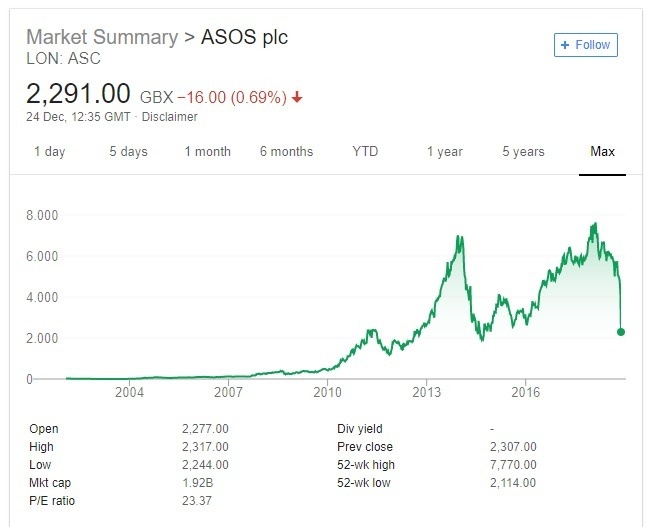Click the current price 2,291.00

(x=78, y=95)
